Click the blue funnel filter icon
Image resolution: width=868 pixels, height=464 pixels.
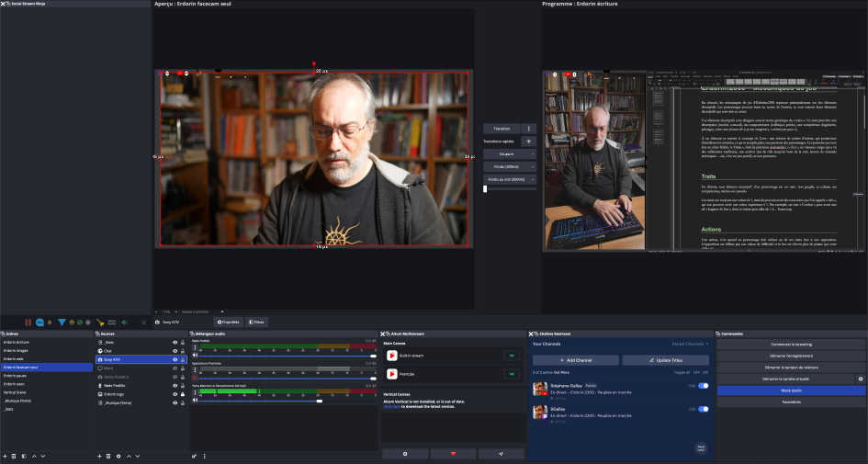62,323
